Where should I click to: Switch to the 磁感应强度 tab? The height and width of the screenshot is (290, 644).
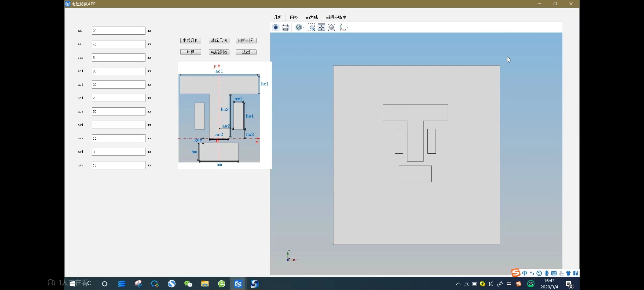pyautogui.click(x=336, y=17)
